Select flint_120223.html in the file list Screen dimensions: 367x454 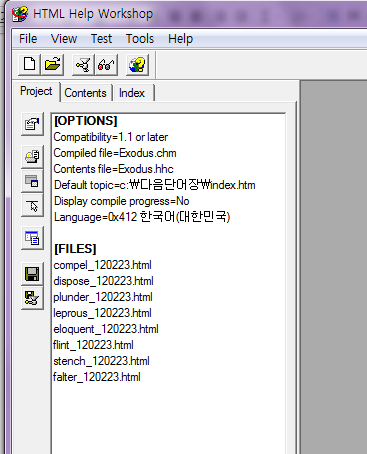coord(93,345)
